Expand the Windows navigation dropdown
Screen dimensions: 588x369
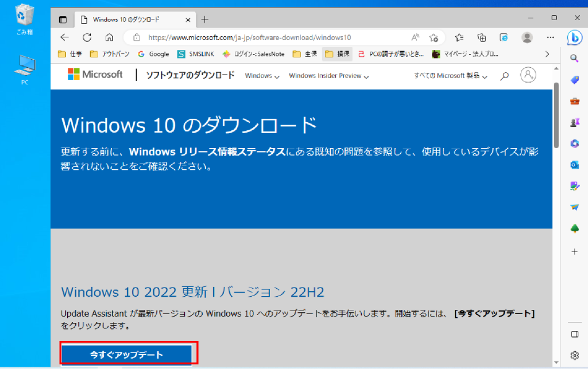click(x=262, y=76)
